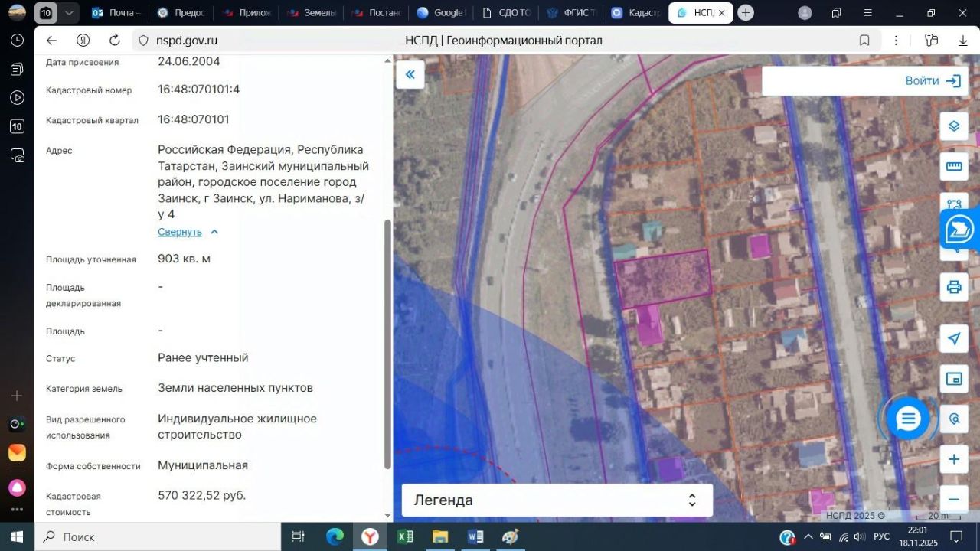Open the support chat bubble
This screenshot has height=551, width=980.
click(x=908, y=419)
